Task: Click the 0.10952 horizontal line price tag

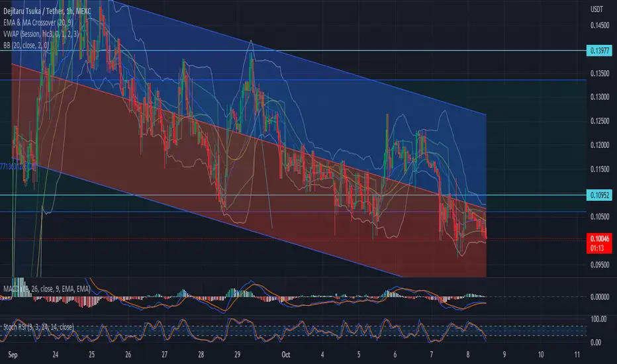Action: coord(599,195)
